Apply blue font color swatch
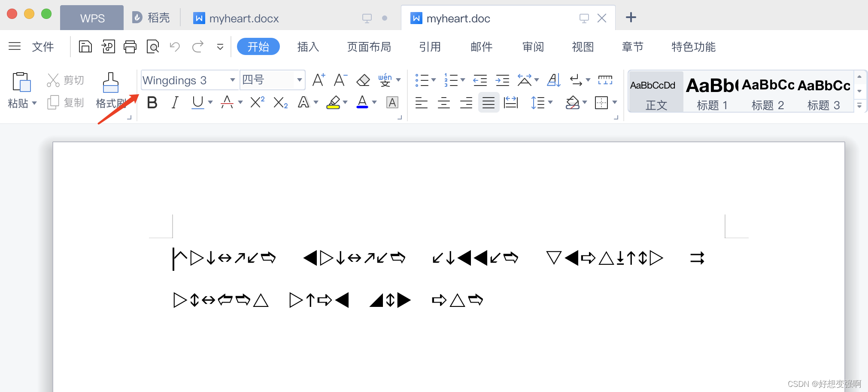 (362, 102)
